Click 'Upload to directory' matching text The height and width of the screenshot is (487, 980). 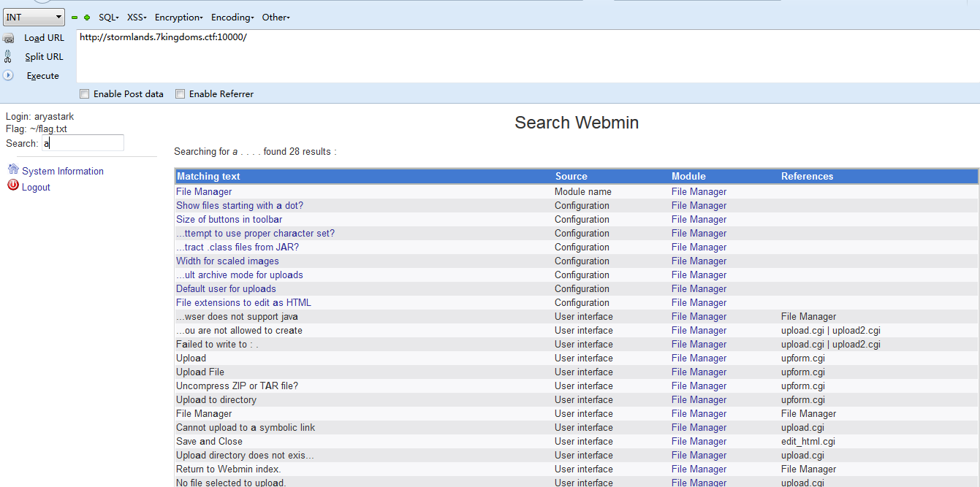coord(216,400)
